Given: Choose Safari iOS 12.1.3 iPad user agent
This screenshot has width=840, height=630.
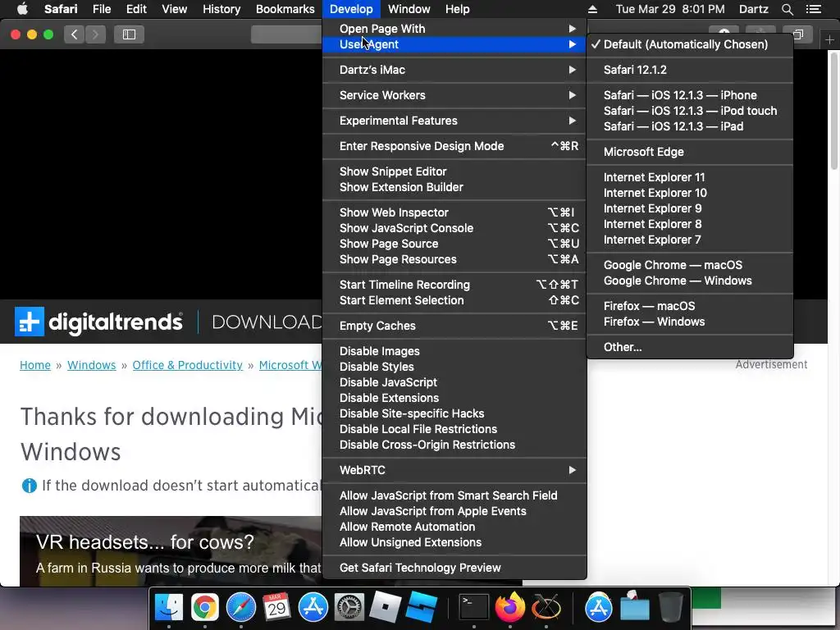Looking at the screenshot, I should 690,126.
